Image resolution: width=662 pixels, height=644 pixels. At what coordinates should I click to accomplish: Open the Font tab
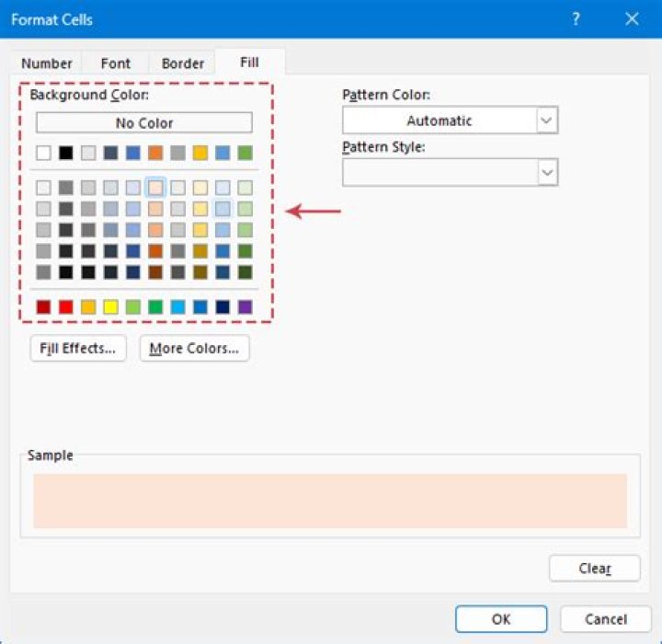pos(115,63)
